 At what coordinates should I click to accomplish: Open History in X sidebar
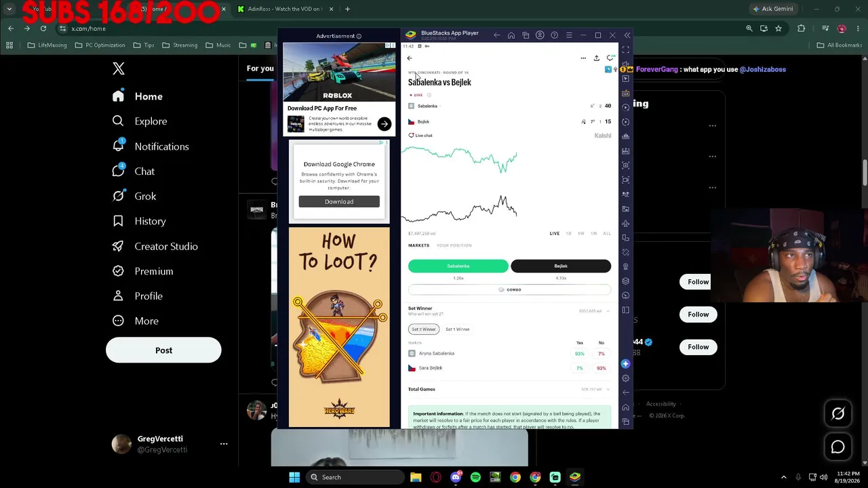pyautogui.click(x=138, y=221)
